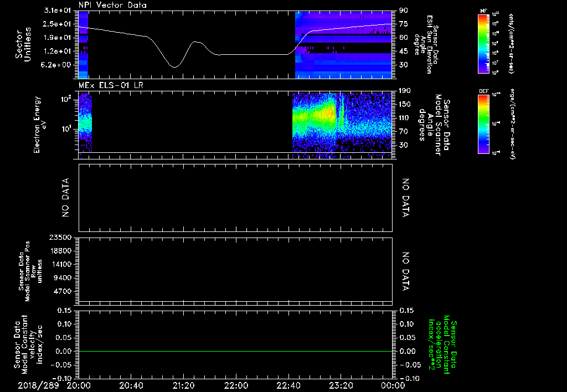Screen dimensions: 567x392
Task: Click the '1.9e+01' sector tick label
Action: click(58, 38)
